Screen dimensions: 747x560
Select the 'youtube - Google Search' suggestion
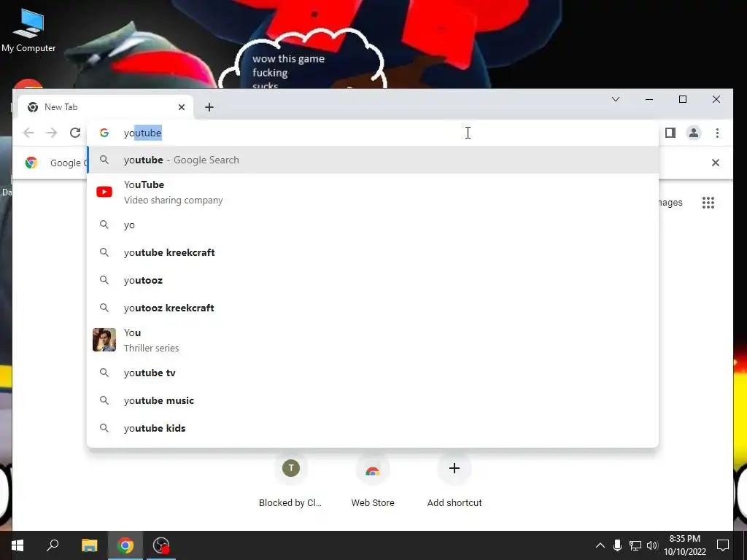point(373,160)
